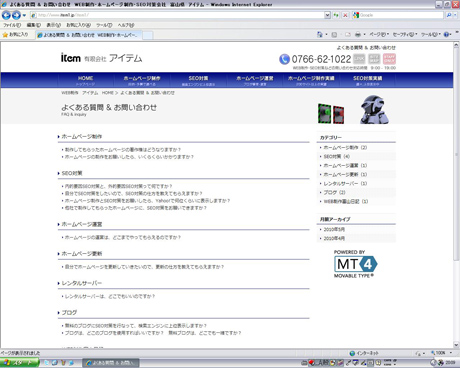Open the ツール(T) menu in menu bar

(104, 25)
